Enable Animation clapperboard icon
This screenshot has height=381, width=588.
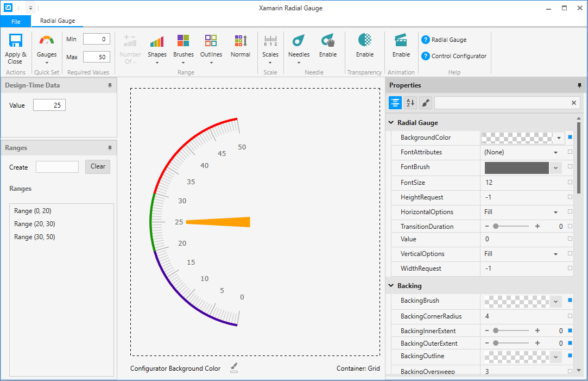[401, 40]
